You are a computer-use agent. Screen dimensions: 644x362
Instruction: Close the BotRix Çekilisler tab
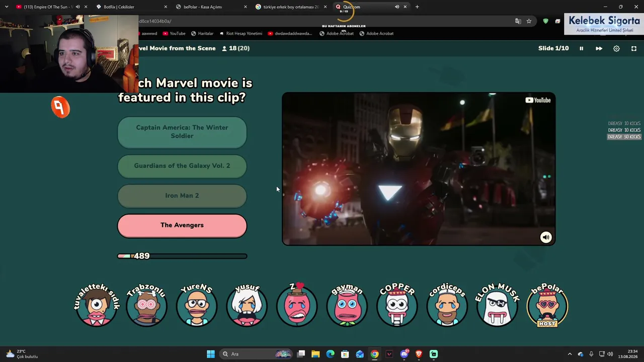point(166,7)
